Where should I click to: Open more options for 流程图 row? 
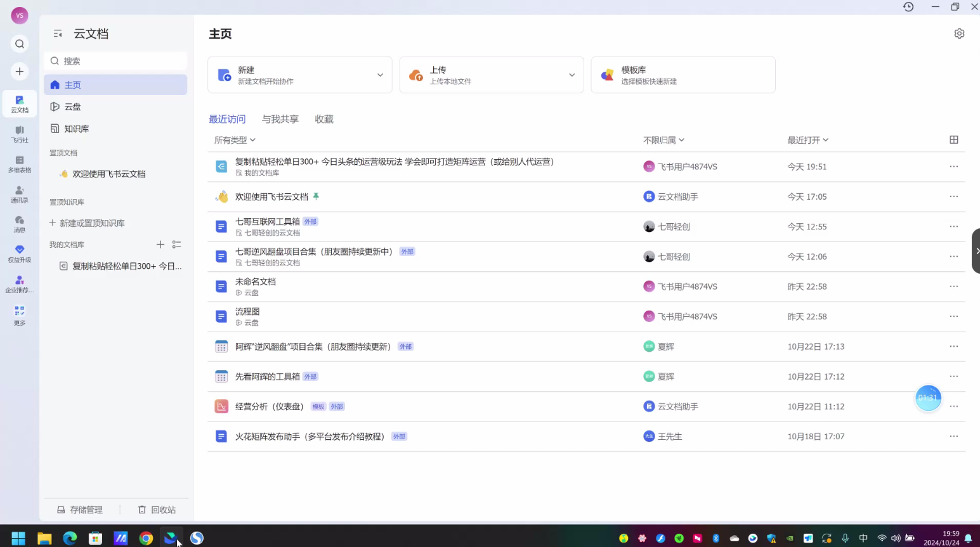(953, 316)
